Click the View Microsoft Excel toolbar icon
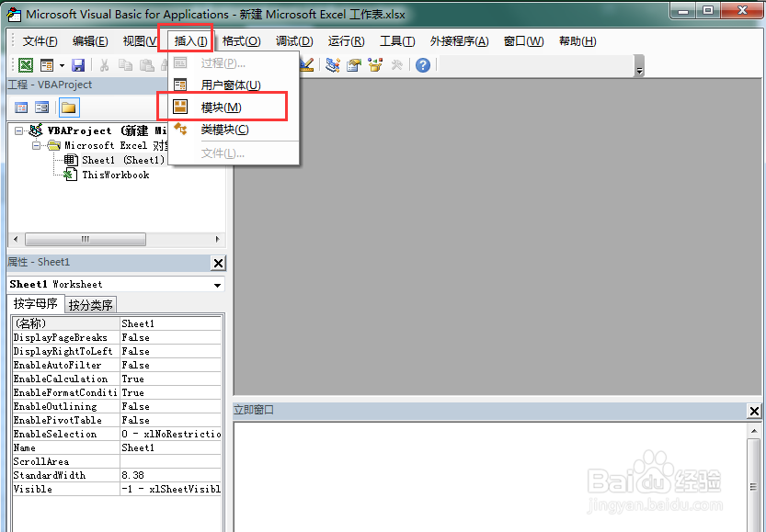766x532 pixels. coord(26,65)
